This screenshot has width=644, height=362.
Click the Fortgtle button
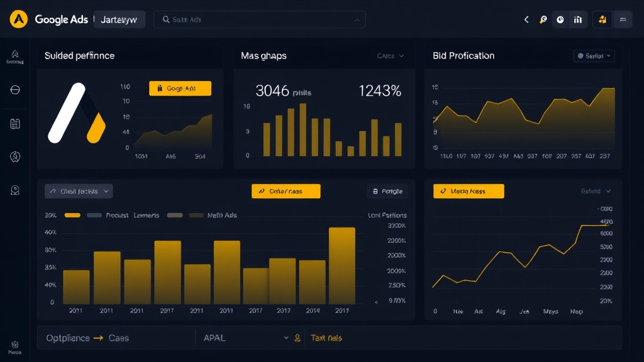[x=387, y=191]
